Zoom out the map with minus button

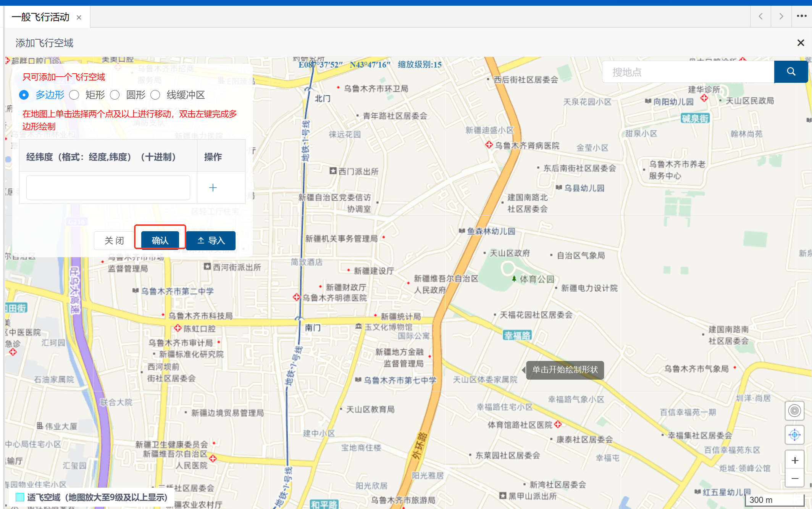point(795,478)
